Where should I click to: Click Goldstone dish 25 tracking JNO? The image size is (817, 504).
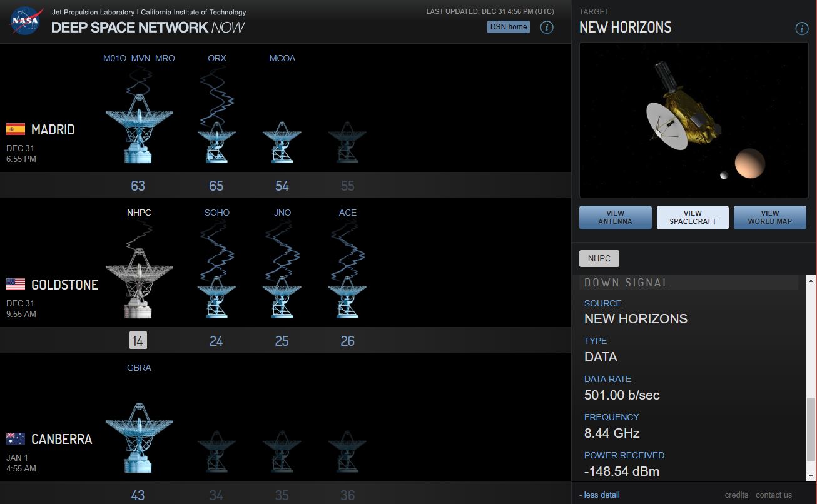(282, 297)
